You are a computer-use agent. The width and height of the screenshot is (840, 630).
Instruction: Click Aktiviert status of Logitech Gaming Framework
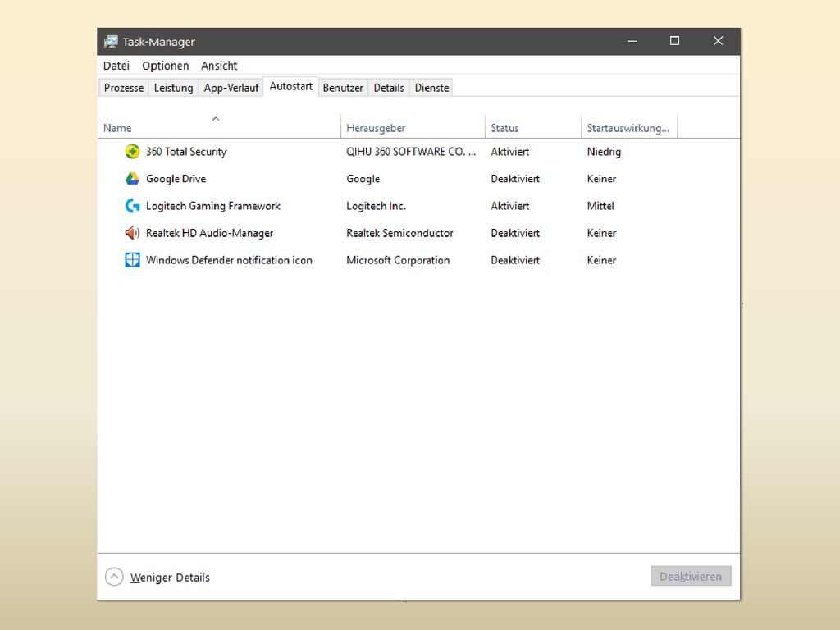click(x=509, y=206)
